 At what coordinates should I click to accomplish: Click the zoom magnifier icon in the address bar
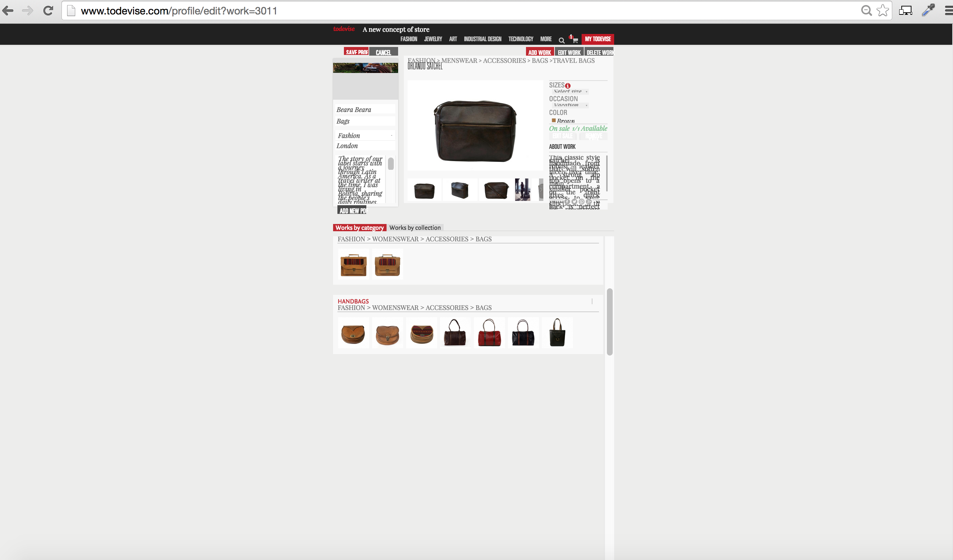pyautogui.click(x=866, y=10)
